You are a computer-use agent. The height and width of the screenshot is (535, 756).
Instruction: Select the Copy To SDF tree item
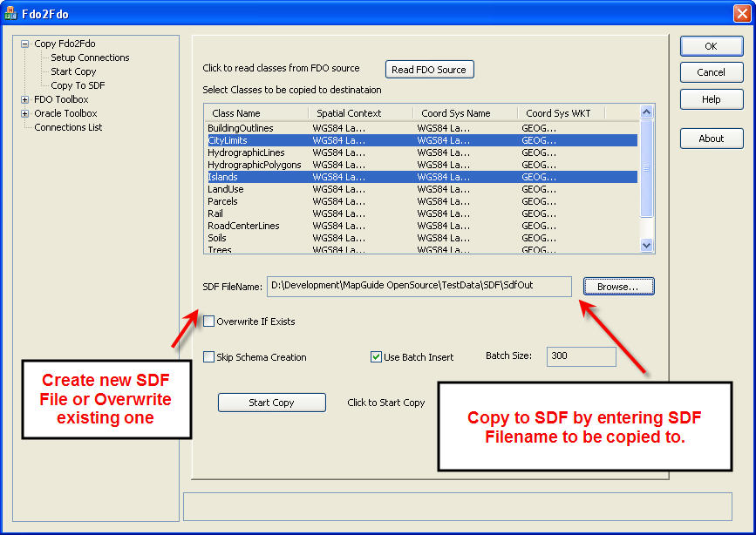78,85
